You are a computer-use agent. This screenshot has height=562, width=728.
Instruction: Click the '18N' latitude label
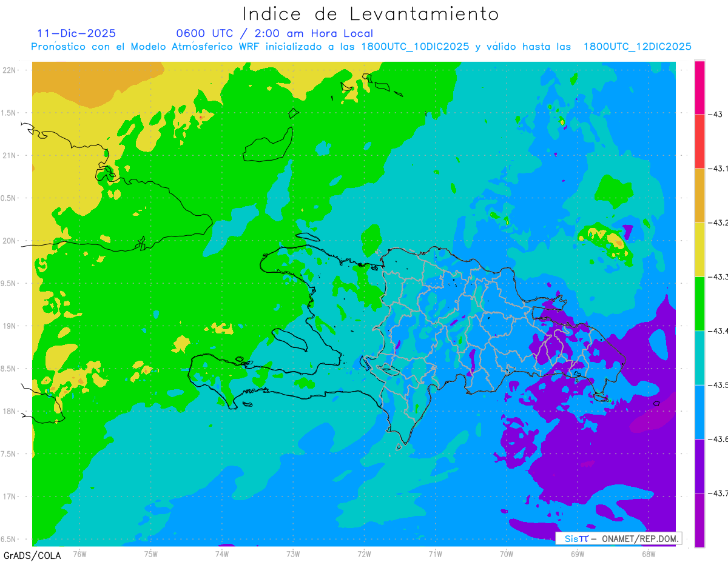(x=9, y=412)
